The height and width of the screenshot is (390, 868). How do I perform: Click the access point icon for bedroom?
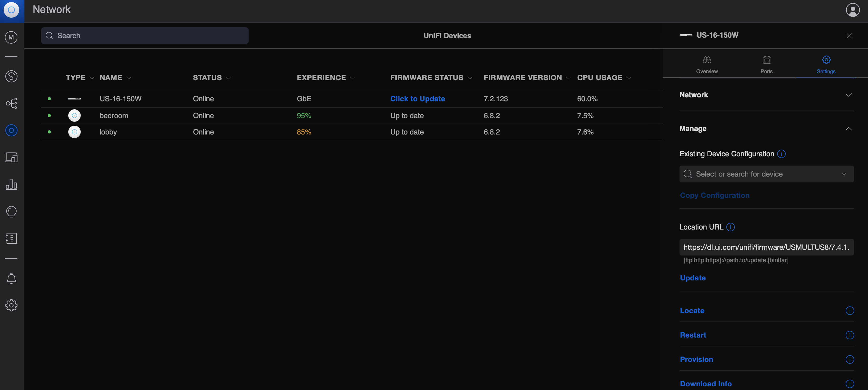pos(74,116)
